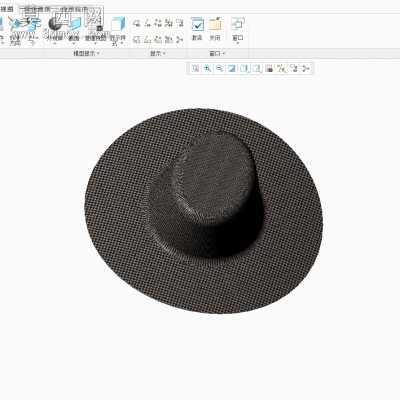Image resolution: width=400 pixels, height=400 pixels.
Task: Click the Close (关闭) window icon
Action: [x=215, y=24]
